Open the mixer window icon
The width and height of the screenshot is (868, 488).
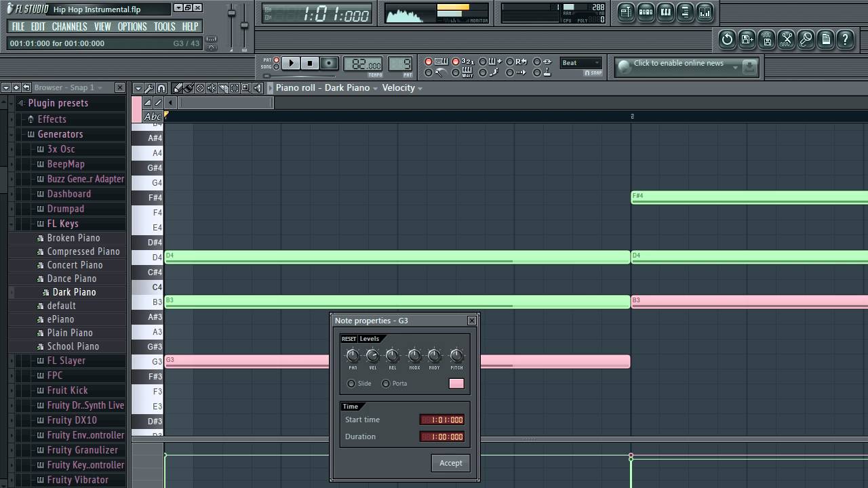coord(705,12)
